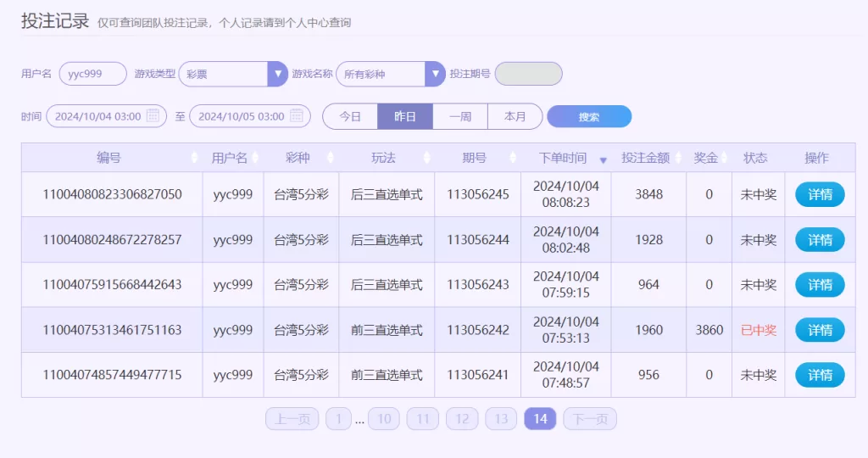Toggle 下单时间 descending sort arrow

(x=604, y=160)
